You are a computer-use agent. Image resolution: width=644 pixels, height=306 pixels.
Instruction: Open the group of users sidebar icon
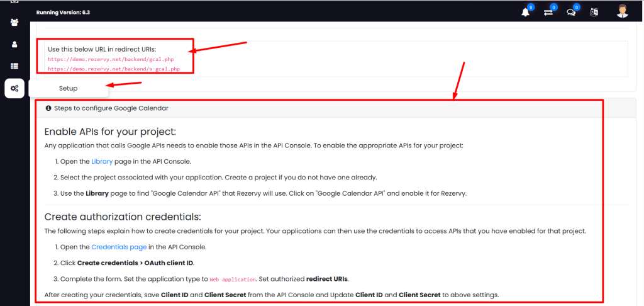coord(14,23)
